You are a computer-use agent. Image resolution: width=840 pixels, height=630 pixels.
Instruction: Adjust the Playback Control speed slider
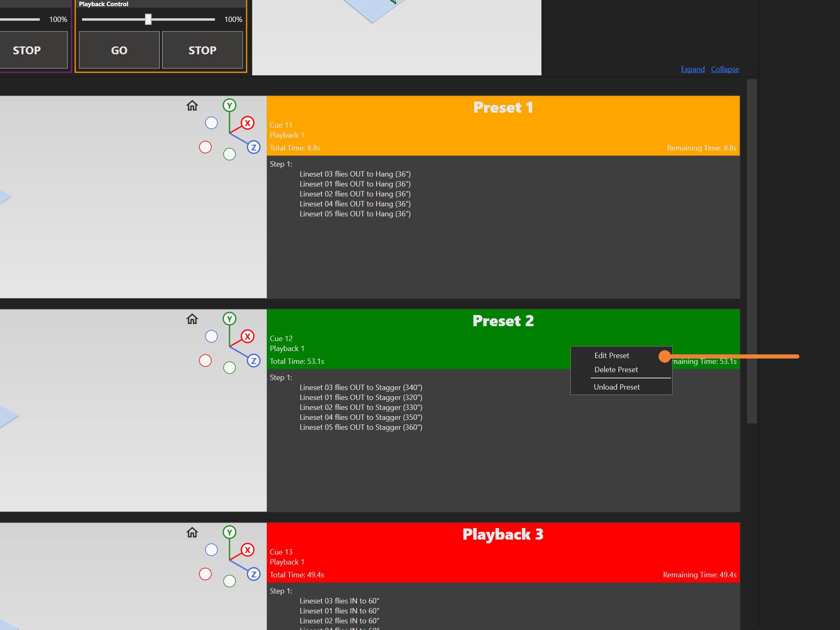[148, 19]
